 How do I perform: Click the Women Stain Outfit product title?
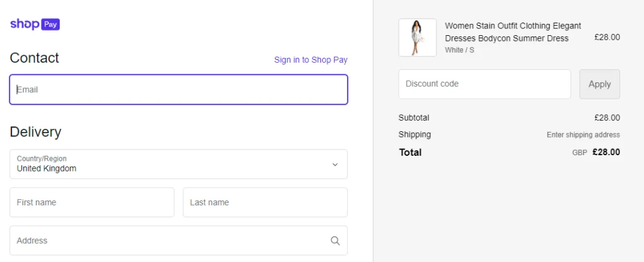coord(513,32)
